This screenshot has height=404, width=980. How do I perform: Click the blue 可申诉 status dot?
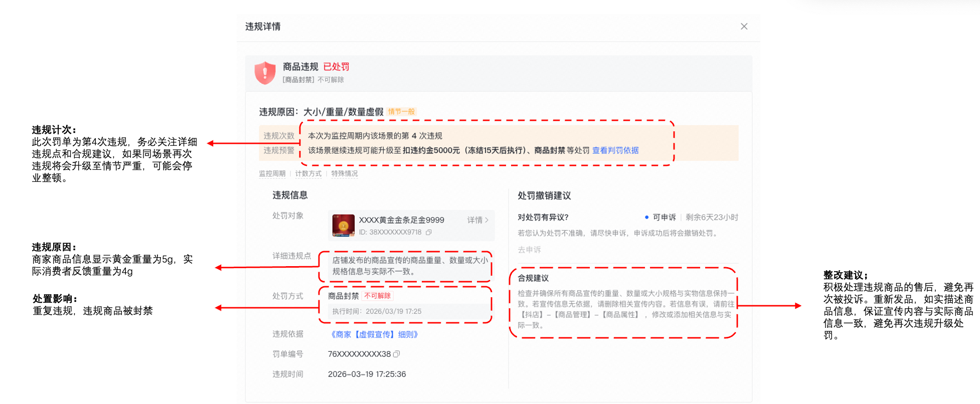point(646,218)
